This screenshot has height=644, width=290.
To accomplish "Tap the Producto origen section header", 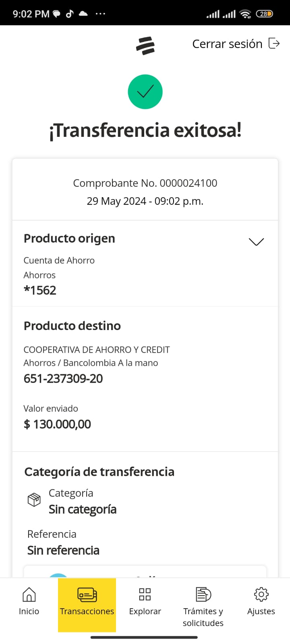I will pos(69,238).
